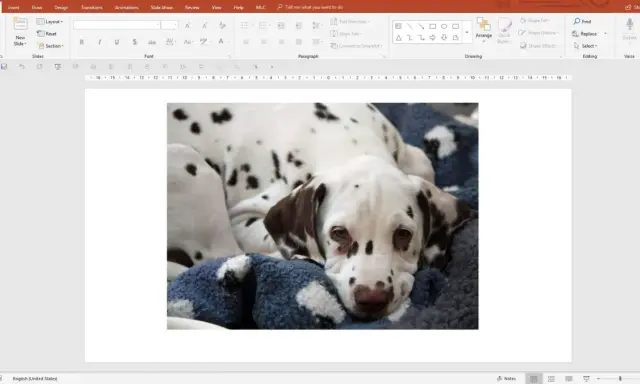Switch to the Transitions tab
Screen dimensions: 640x384
pyautogui.click(x=92, y=7)
